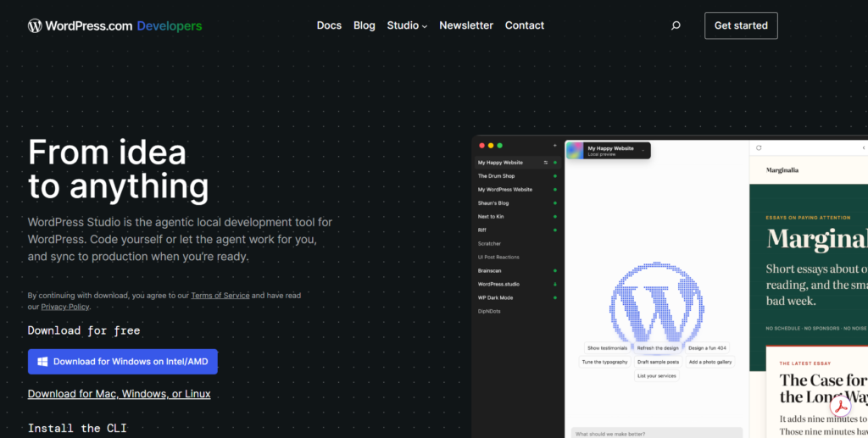Click the green status dot for Brainscan
The width and height of the screenshot is (868, 438).
point(555,271)
